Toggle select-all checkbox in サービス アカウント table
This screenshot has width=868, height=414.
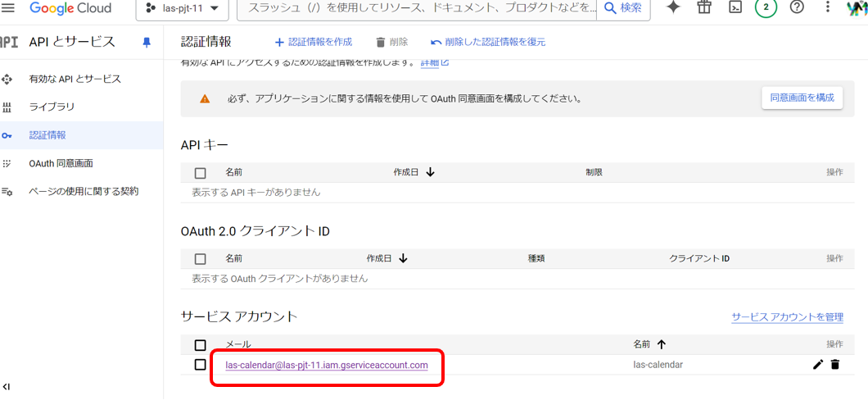201,345
